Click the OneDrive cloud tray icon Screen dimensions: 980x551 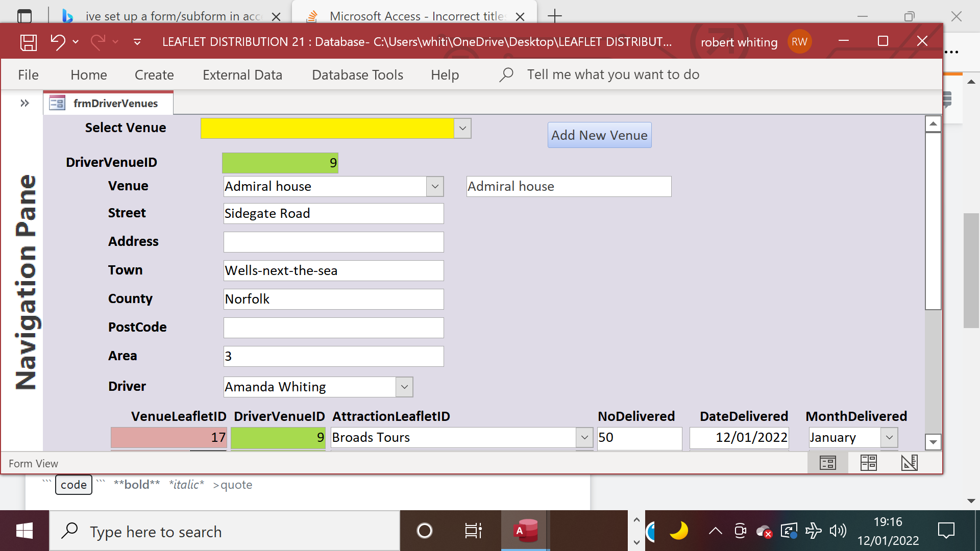tap(764, 531)
